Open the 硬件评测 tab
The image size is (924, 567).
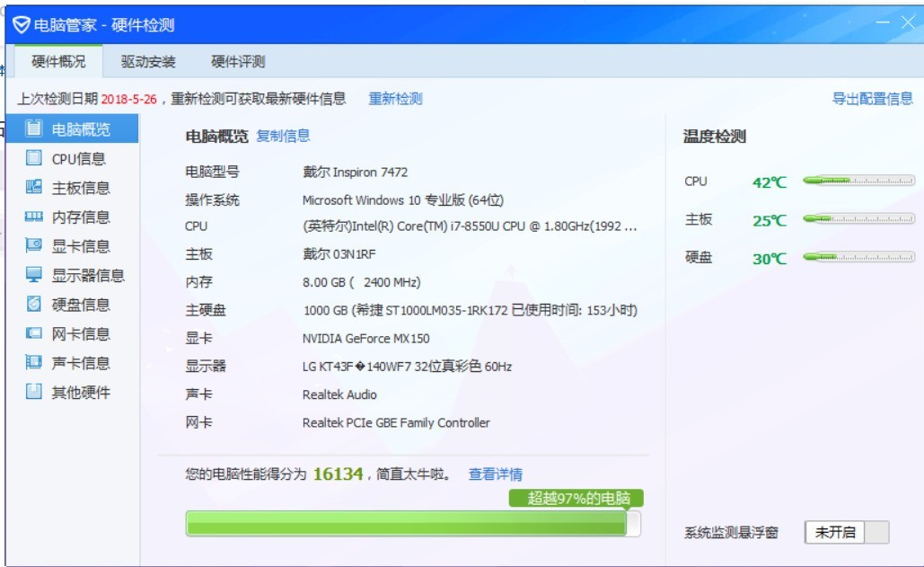coord(238,61)
